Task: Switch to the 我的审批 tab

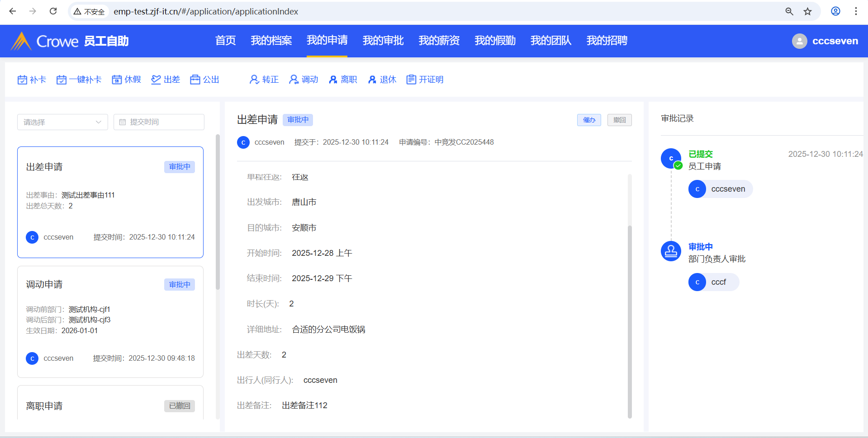Action: (383, 41)
